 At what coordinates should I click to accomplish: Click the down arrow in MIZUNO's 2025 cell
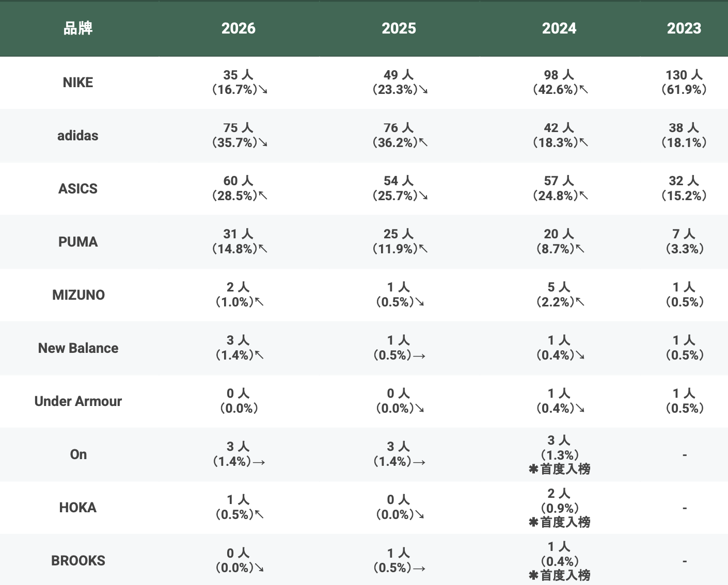(420, 302)
